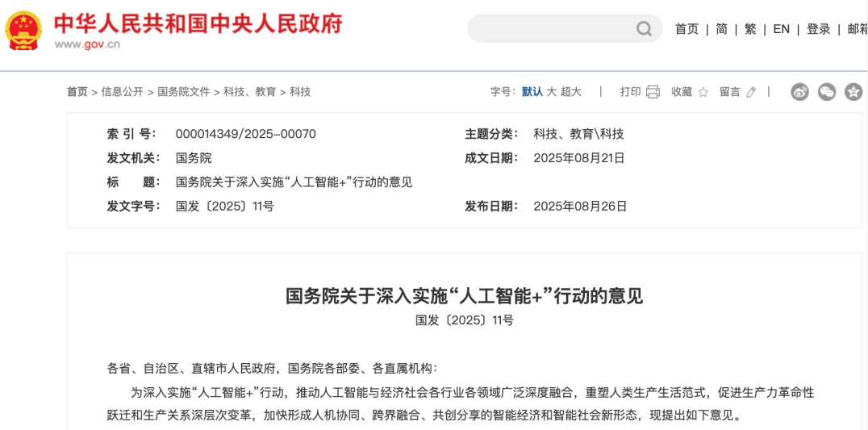The image size is (868, 430).
Task: Click the 留言 comment label
Action: point(729,92)
